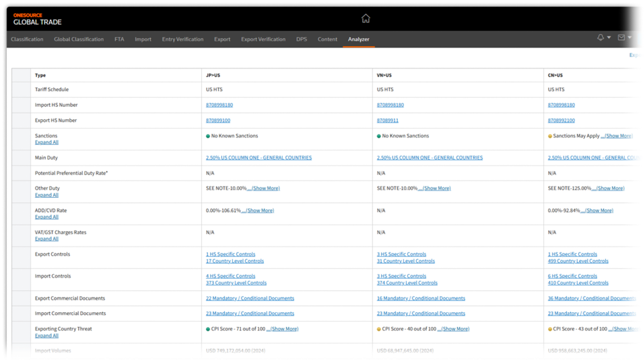Switch to the Import tab
Viewport: 644px width, 362px height.
point(143,39)
